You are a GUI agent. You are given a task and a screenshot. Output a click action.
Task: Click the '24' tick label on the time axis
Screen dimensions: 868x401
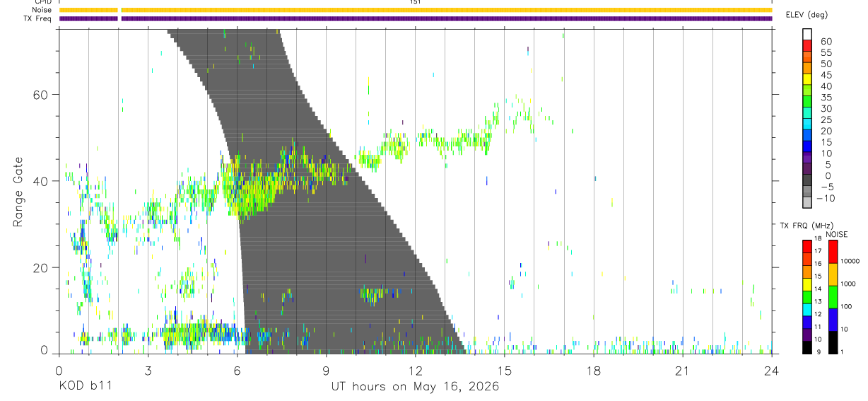coord(771,371)
